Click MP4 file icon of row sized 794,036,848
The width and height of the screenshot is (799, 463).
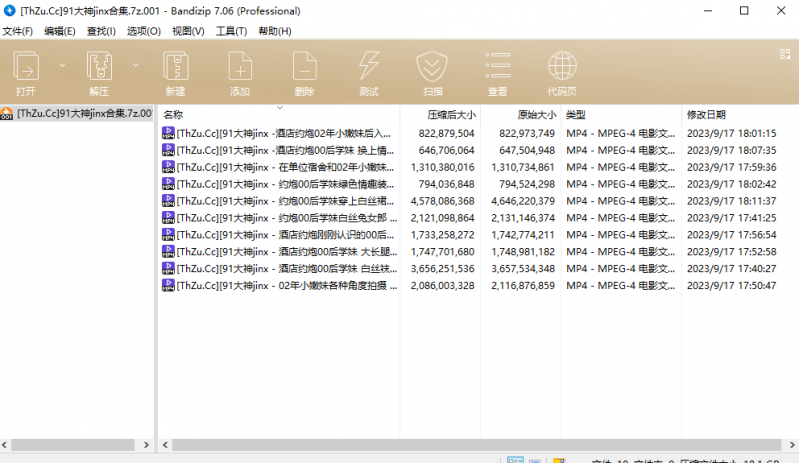pyautogui.click(x=168, y=183)
